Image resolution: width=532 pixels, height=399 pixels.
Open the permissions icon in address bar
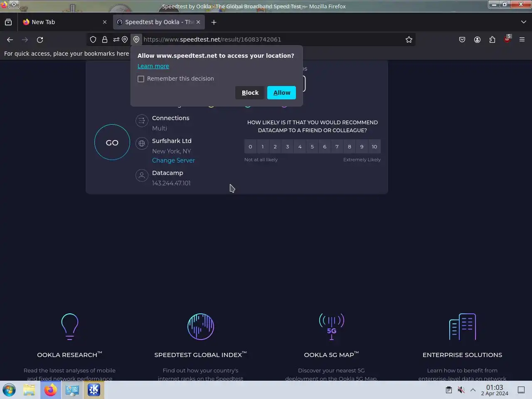116,39
